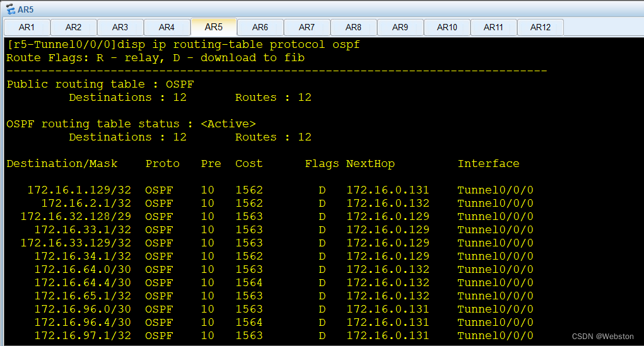This screenshot has width=644, height=346.
Task: Click destination 172.16.64.4/30
Action: point(83,282)
